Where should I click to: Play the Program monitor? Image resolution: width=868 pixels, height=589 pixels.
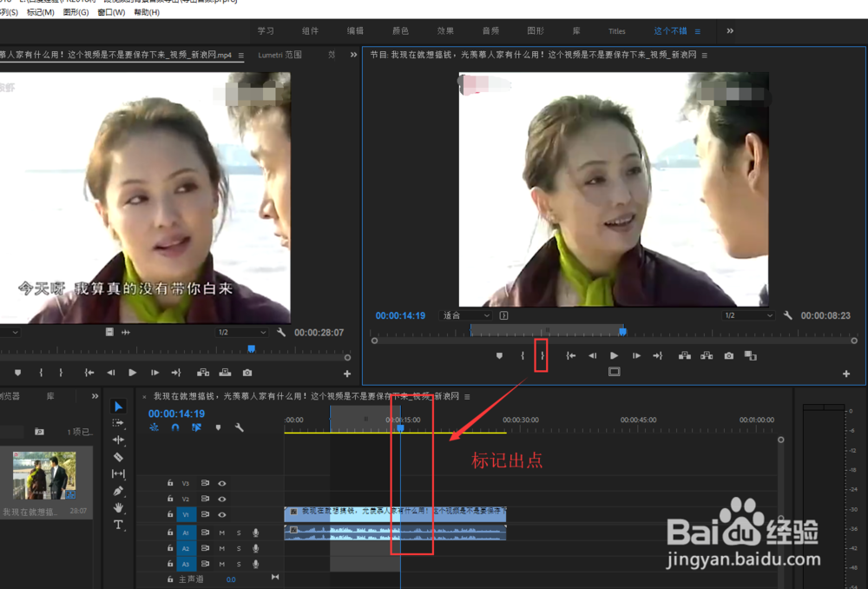tap(614, 355)
